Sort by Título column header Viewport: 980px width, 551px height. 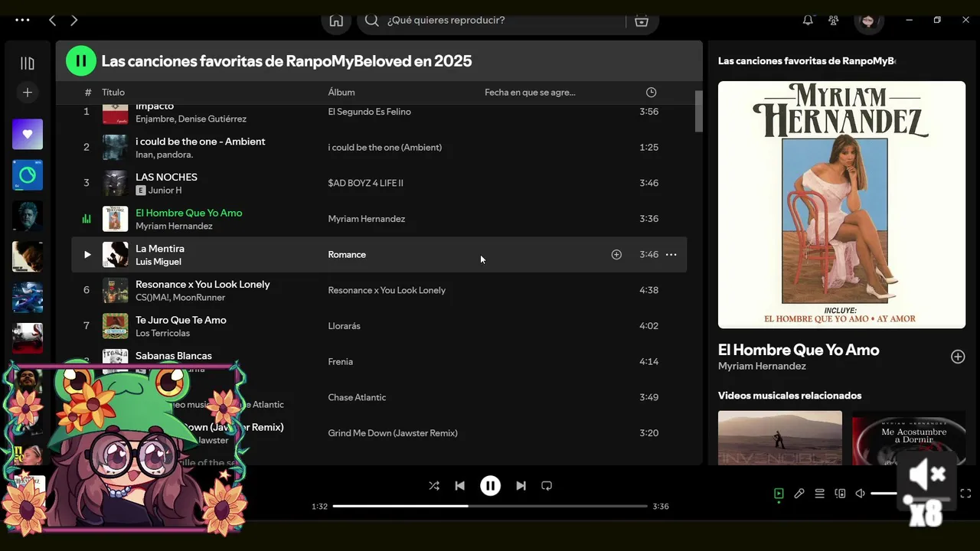point(113,93)
